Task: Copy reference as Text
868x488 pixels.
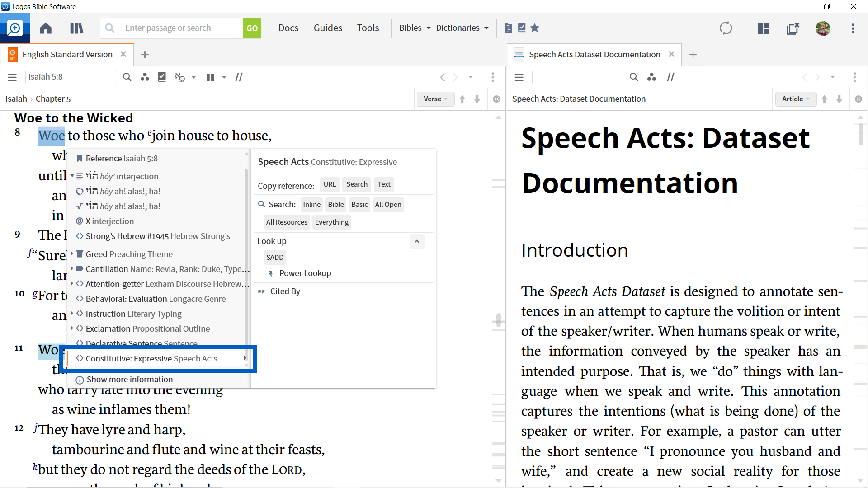Action: pos(384,184)
